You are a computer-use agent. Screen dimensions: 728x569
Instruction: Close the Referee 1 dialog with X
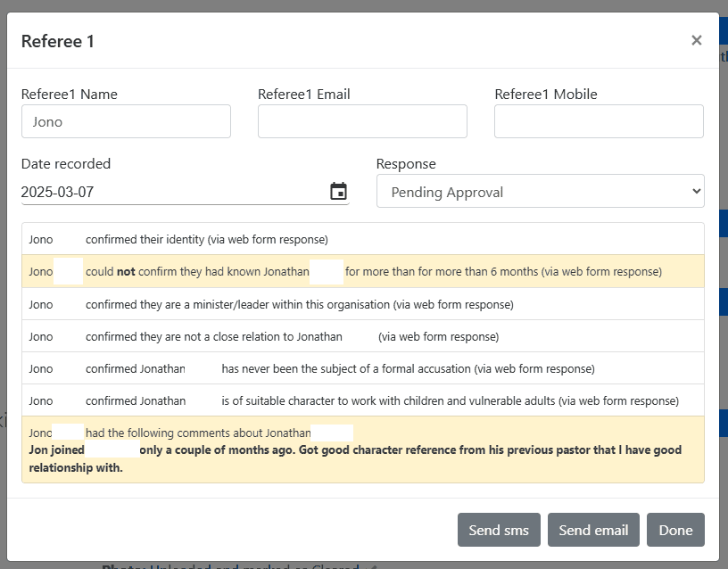(696, 40)
